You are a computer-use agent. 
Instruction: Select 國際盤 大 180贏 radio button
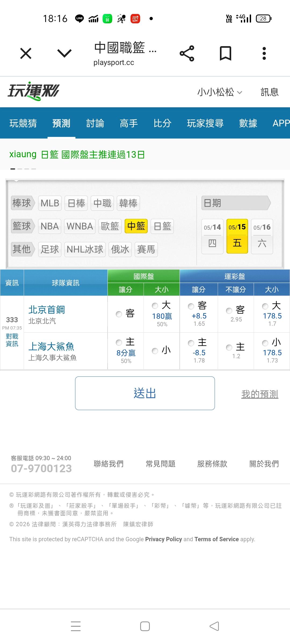point(155,306)
